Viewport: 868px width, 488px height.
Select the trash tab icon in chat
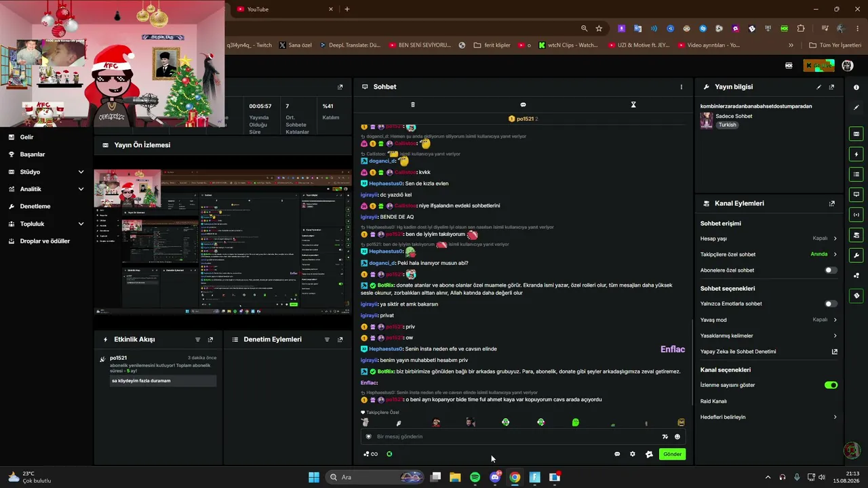pyautogui.click(x=413, y=104)
